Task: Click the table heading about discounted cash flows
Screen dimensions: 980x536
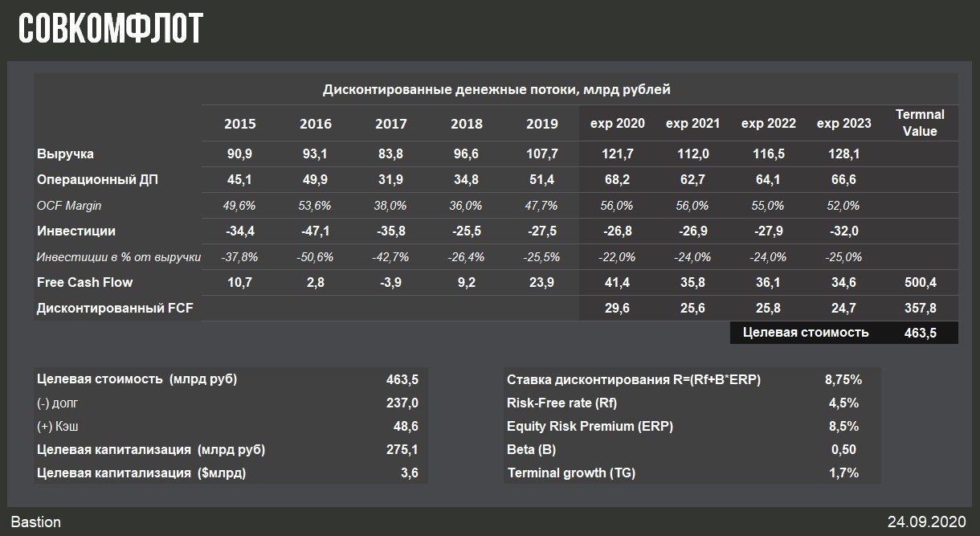Action: tap(496, 89)
